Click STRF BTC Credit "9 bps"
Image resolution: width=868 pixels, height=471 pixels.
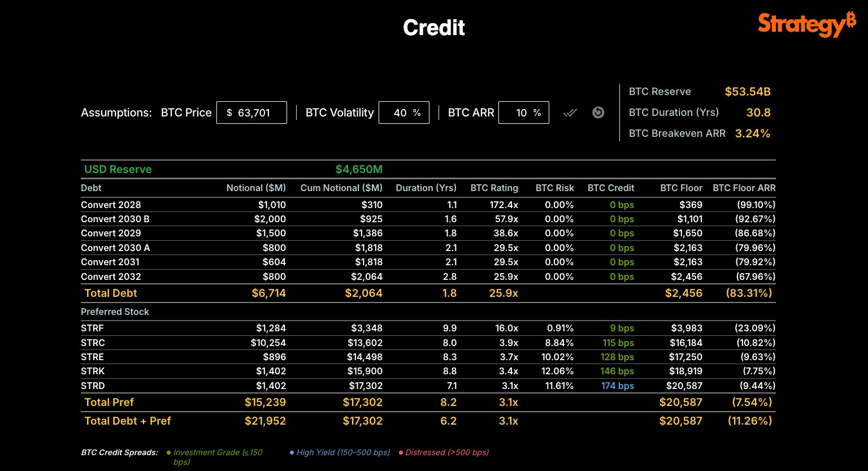coord(622,328)
